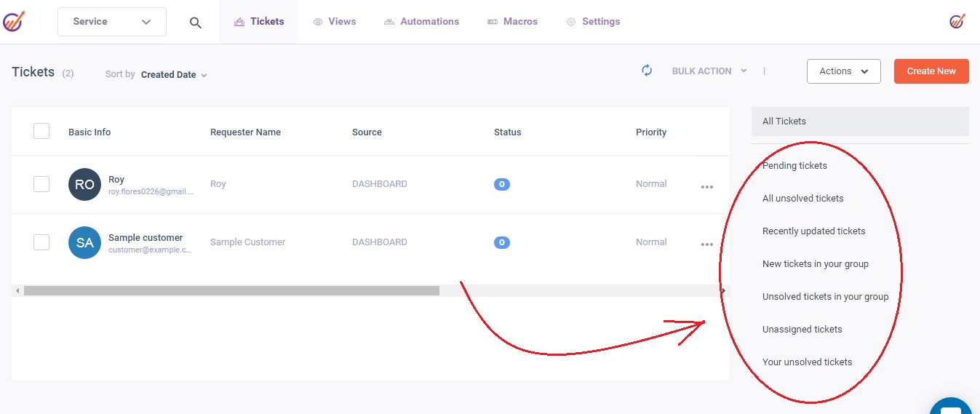This screenshot has height=414, width=980.
Task: Click the profile logo icon in top right
Action: coord(957,22)
